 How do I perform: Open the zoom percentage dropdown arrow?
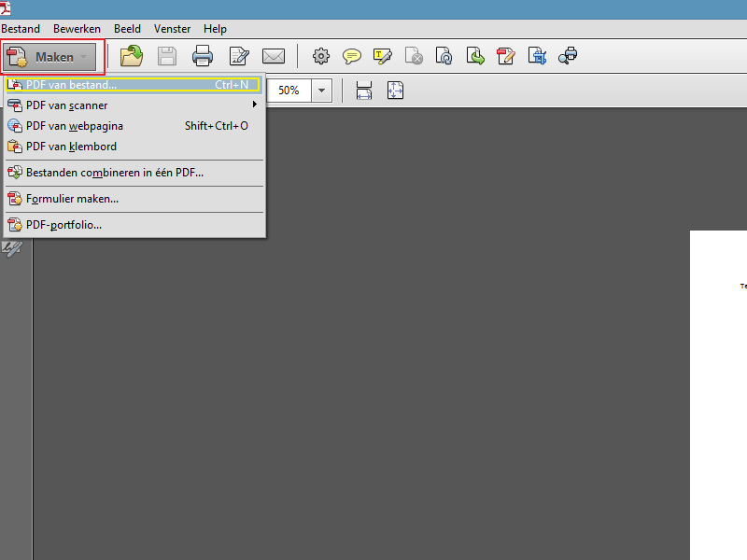point(322,91)
